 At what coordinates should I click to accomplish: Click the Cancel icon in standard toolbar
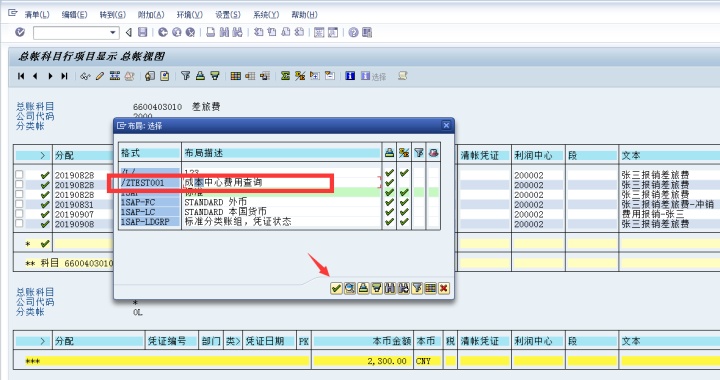tap(190, 32)
